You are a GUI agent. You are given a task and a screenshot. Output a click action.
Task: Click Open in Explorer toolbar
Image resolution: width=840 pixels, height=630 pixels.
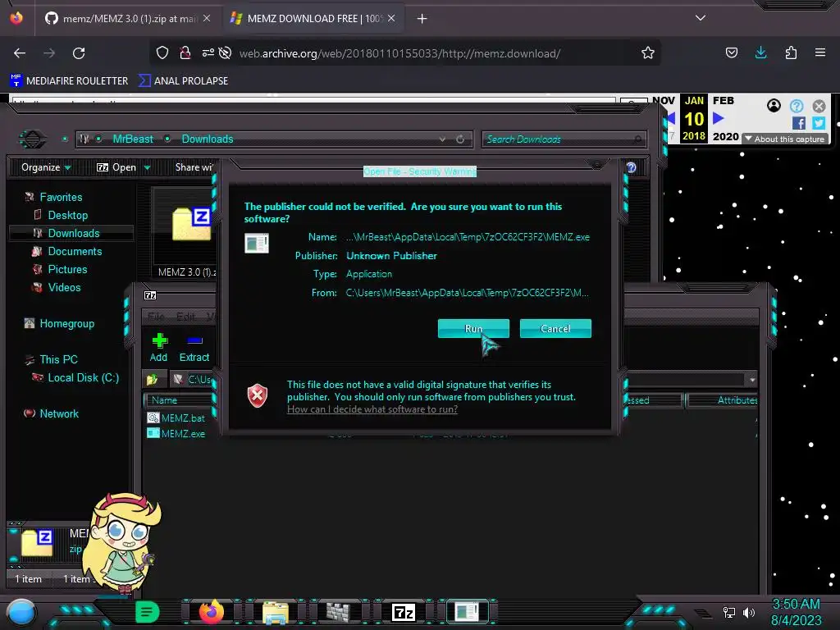tap(116, 167)
